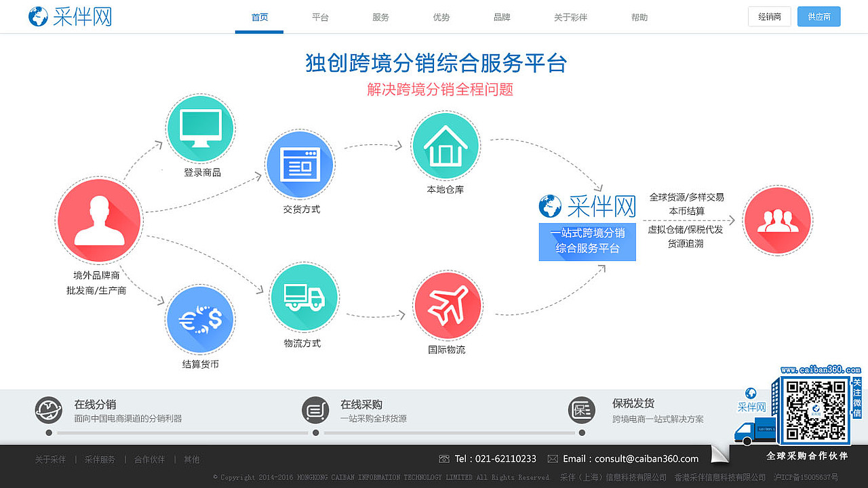This screenshot has width=868, height=488.
Task: Click the 在线分销 globe icon
Action: 48,410
